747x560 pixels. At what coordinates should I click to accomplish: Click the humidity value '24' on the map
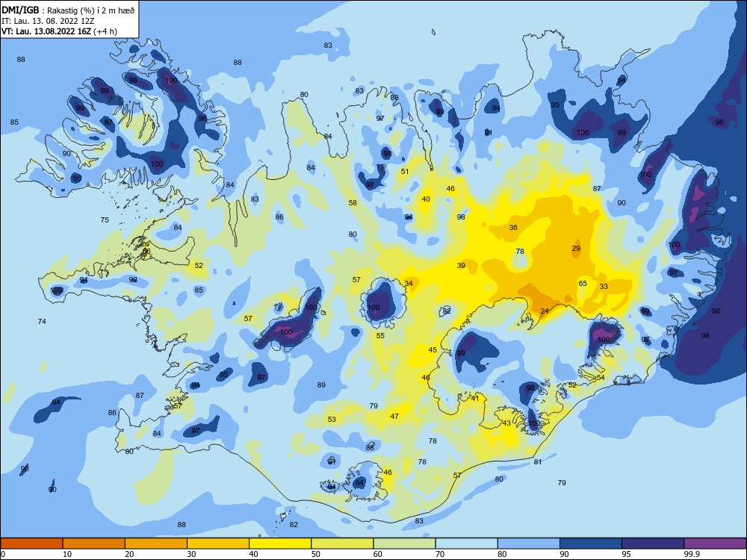545,311
